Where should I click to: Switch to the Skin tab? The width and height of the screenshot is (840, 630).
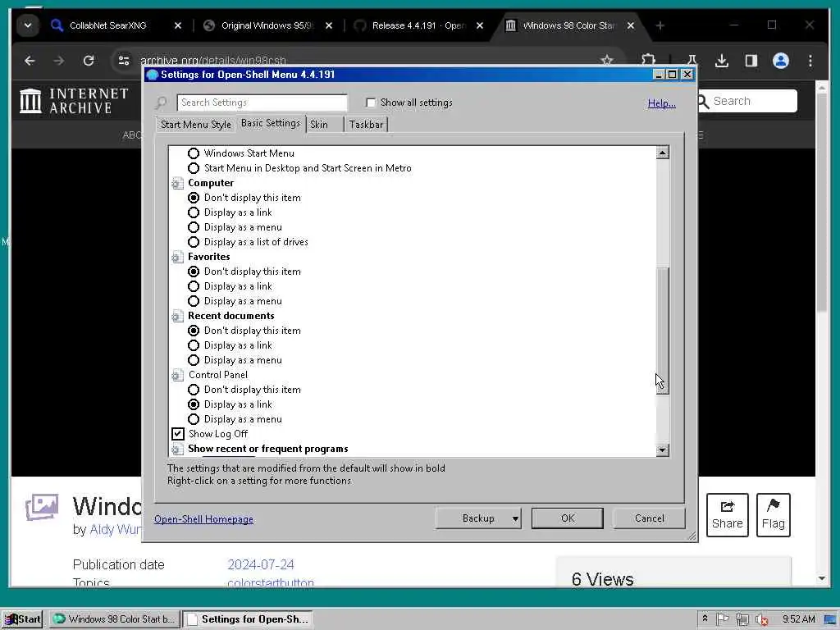[x=324, y=125]
